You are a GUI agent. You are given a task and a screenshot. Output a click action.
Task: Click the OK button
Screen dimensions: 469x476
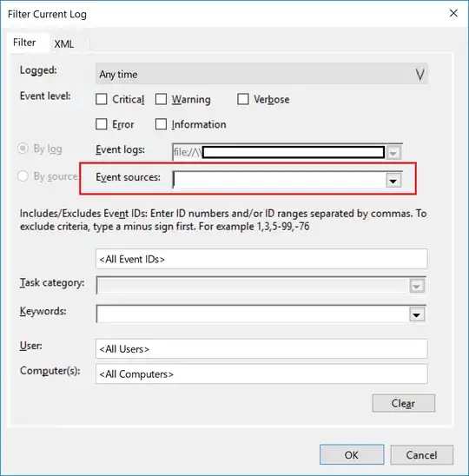pos(352,455)
